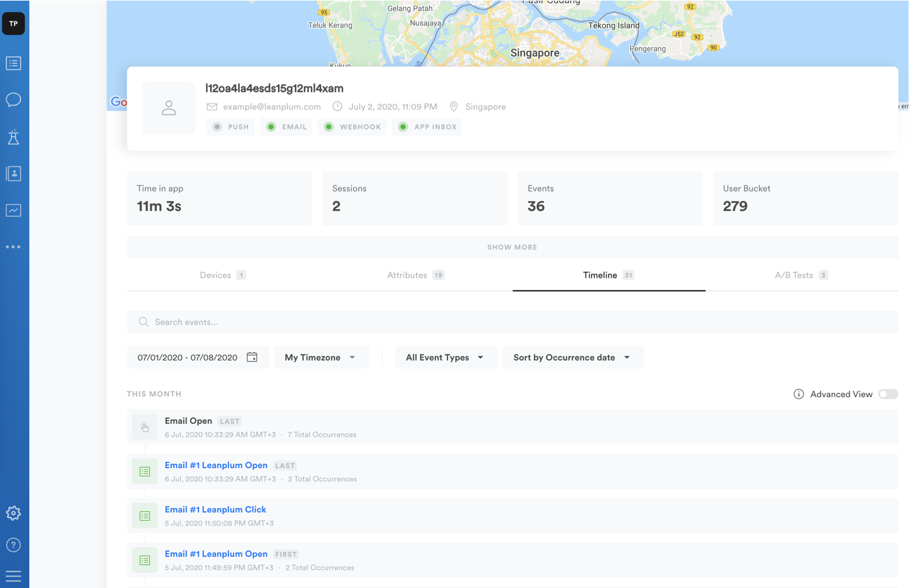Viewport: 910px width, 588px height.
Task: Click icon of Email #1 Leanplum Open FIRST
Action: (145, 560)
